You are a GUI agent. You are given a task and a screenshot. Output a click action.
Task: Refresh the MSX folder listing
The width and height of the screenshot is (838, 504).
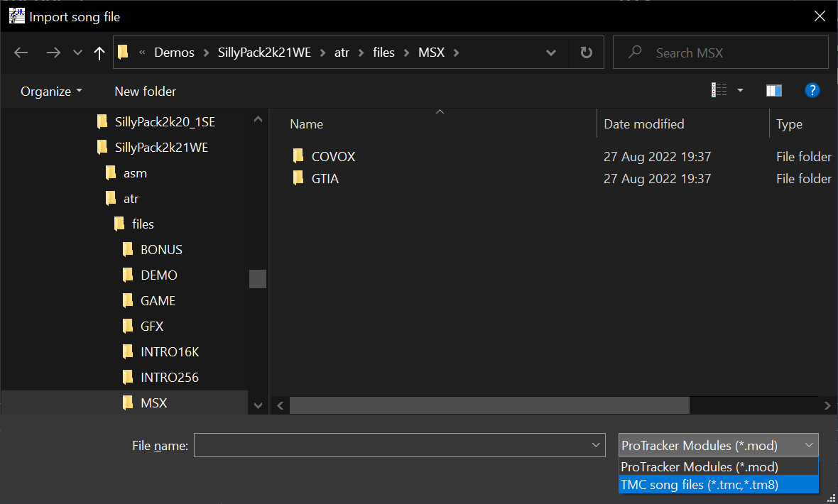586,53
